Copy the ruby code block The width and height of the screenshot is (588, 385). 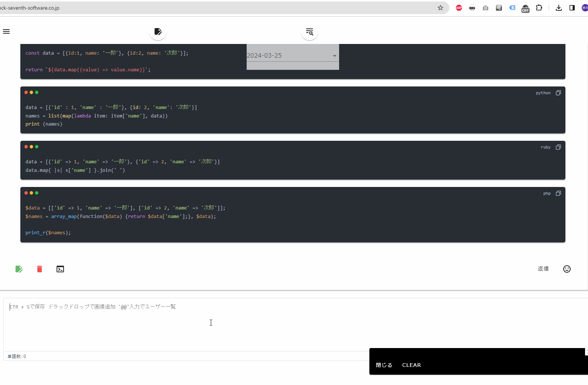tap(558, 147)
